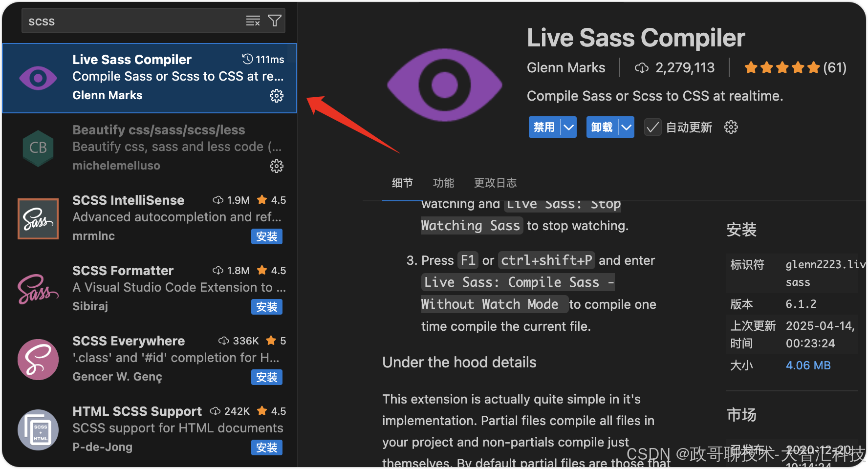Screen dimensions: 868x469
Task: Switch to the 功能 tab
Action: click(443, 183)
